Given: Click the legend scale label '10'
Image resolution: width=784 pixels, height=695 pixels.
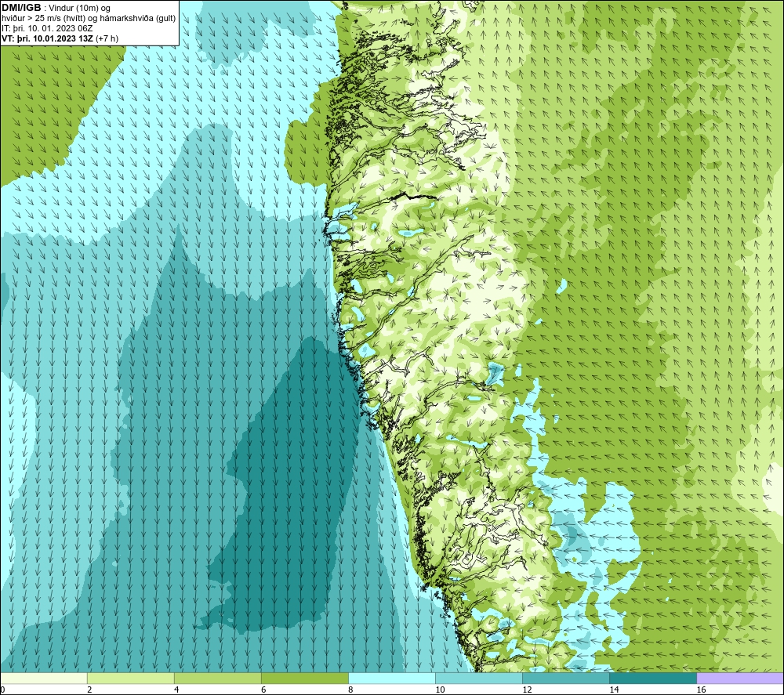Looking at the screenshot, I should 440,690.
